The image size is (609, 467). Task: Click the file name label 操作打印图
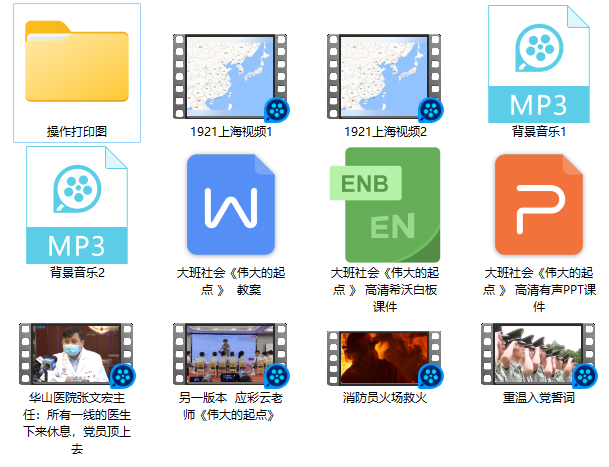77,131
